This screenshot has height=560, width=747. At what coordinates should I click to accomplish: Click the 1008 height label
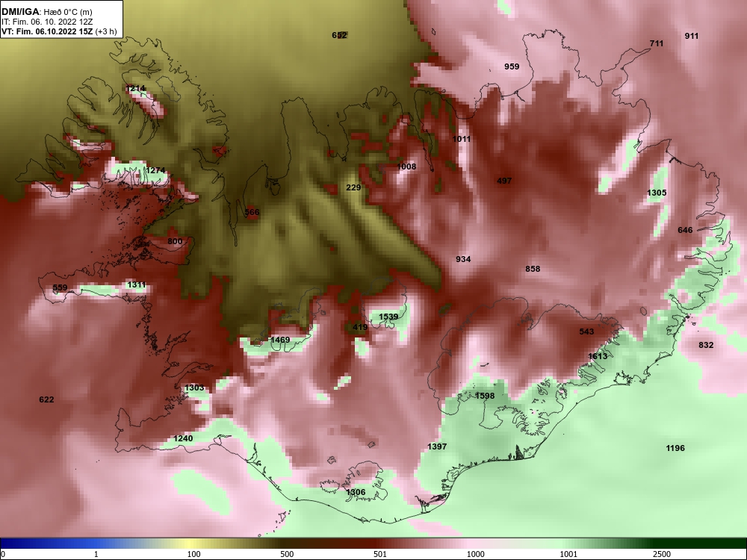point(406,167)
